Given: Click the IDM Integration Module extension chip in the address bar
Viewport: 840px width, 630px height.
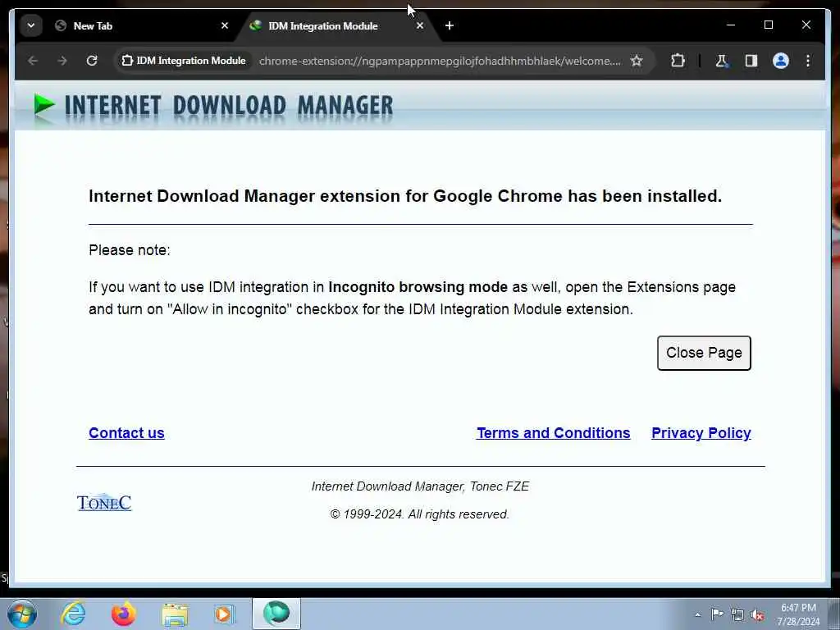Looking at the screenshot, I should 184,61.
